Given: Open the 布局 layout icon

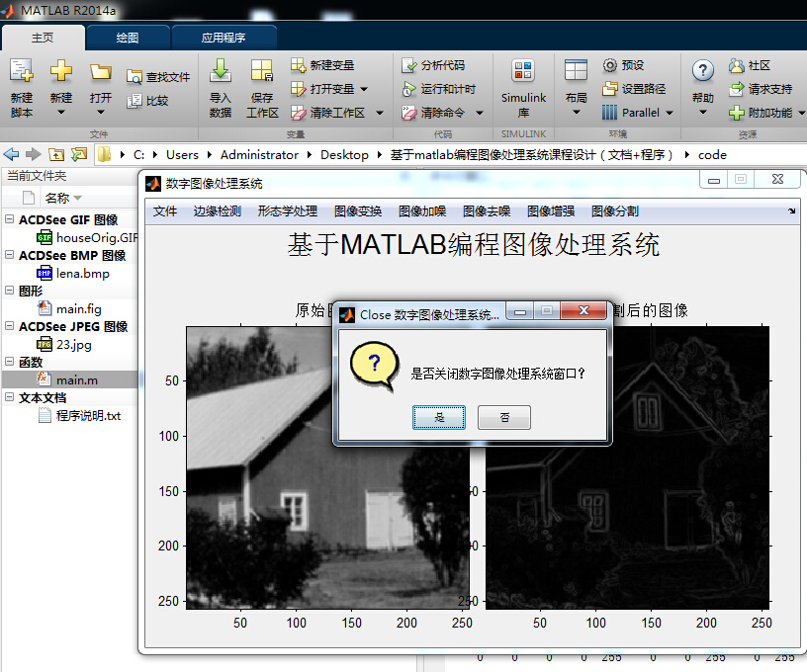Looking at the screenshot, I should 576,70.
